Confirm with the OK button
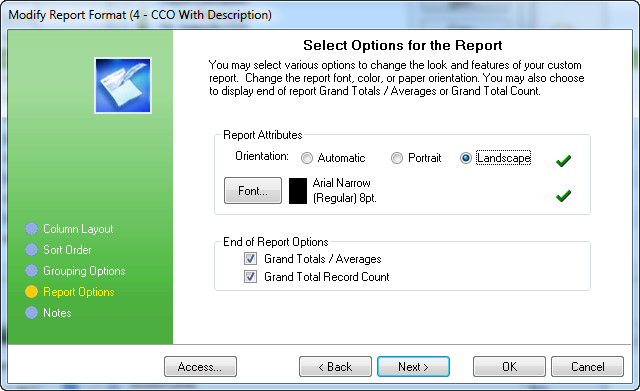Image resolution: width=640 pixels, height=391 pixels. (x=509, y=367)
